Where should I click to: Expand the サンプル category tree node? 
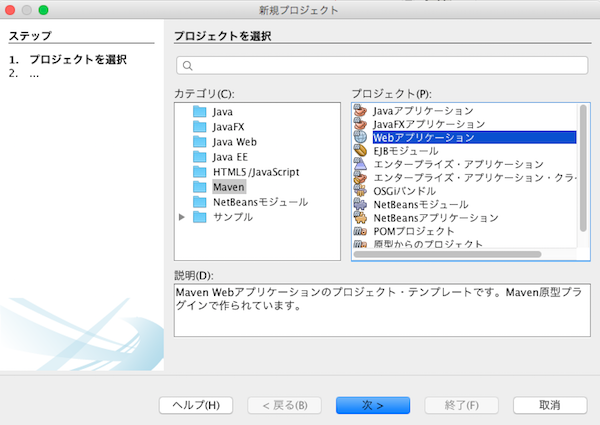coord(182,217)
